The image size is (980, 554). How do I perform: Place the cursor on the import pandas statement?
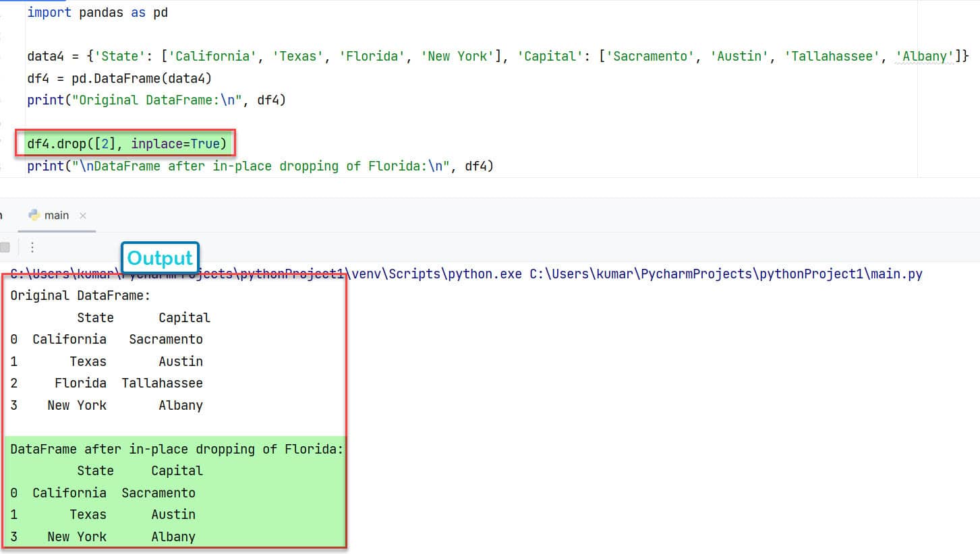coord(94,11)
